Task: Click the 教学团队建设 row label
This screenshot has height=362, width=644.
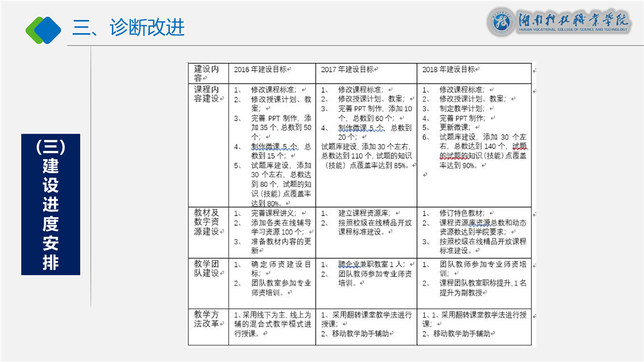Action: [x=207, y=268]
